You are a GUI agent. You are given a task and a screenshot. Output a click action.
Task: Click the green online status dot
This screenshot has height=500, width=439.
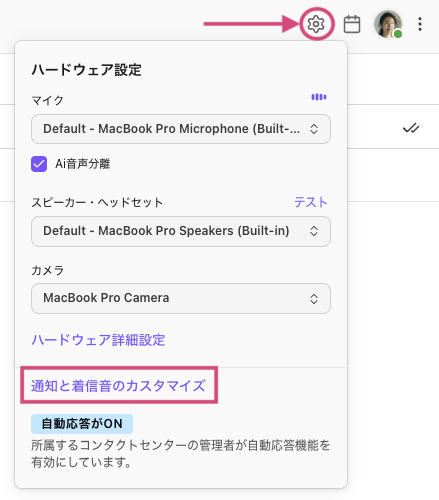point(398,34)
